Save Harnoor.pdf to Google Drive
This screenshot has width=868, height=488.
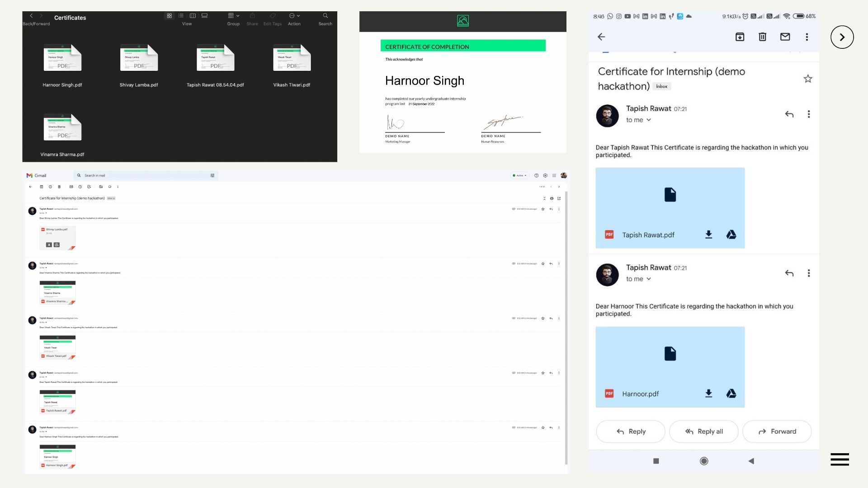731,394
